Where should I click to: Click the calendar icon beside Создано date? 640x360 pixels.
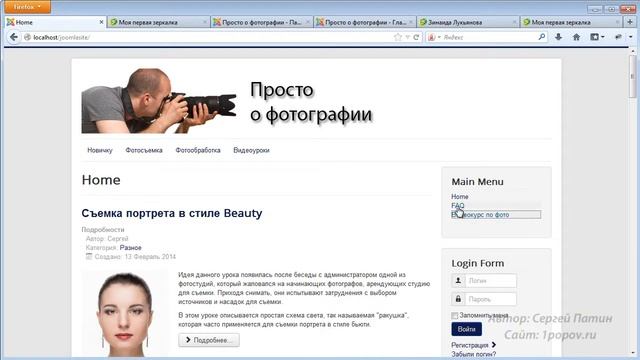89,256
